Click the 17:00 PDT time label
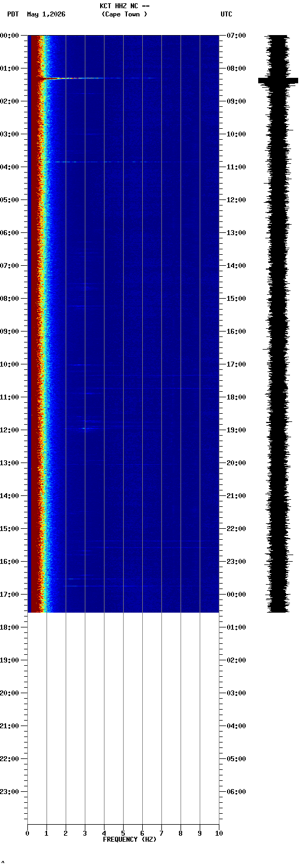 [x=9, y=595]
